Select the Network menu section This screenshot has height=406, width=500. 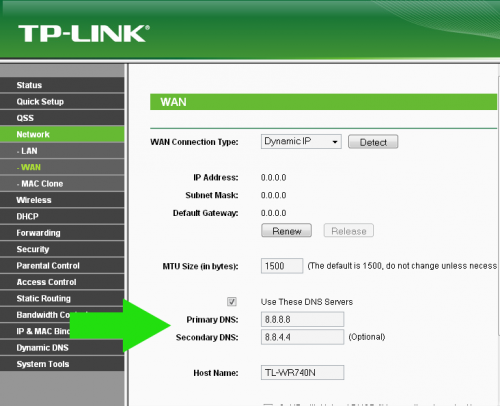[62, 134]
